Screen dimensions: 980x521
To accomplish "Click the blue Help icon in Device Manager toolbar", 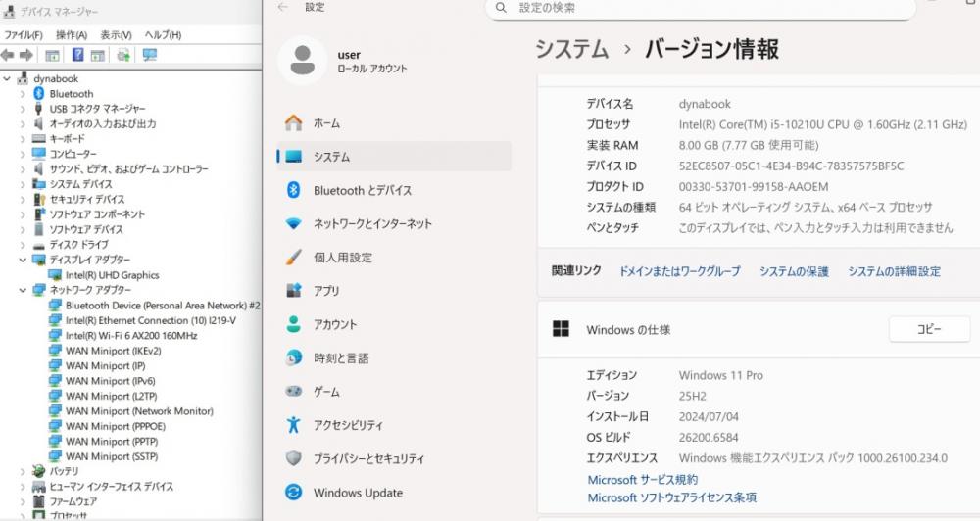I will point(77,55).
